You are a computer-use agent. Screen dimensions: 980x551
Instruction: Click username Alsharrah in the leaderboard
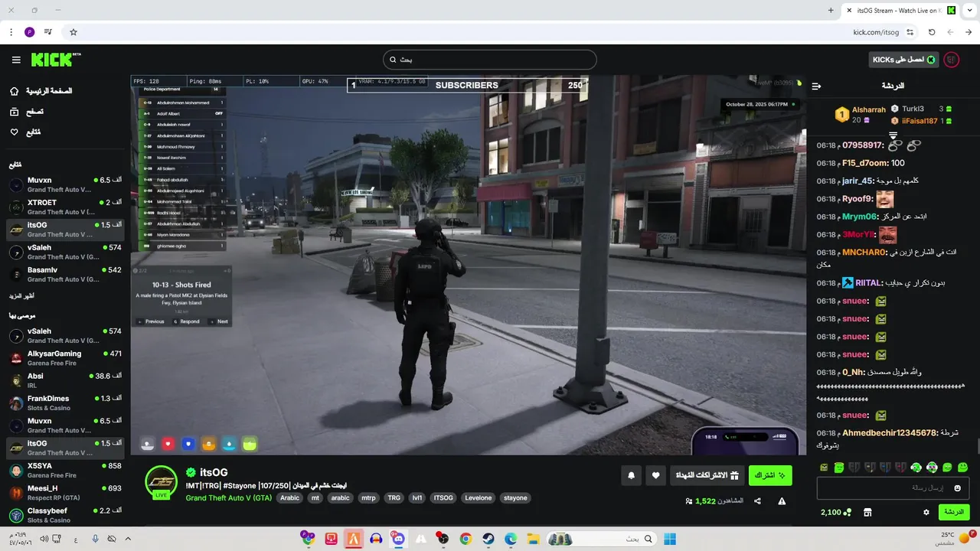tap(869, 110)
